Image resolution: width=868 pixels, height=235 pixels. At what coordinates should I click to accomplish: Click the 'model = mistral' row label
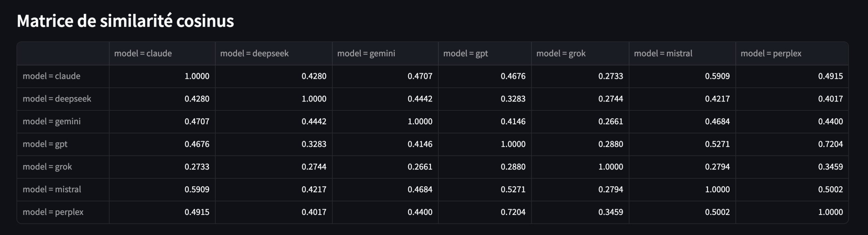(x=52, y=189)
